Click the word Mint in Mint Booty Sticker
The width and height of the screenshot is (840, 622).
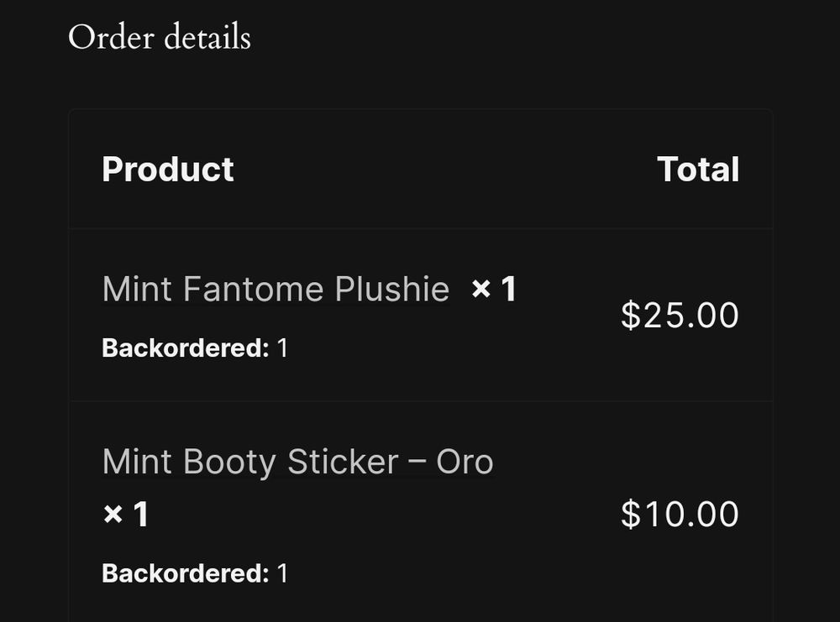(137, 462)
